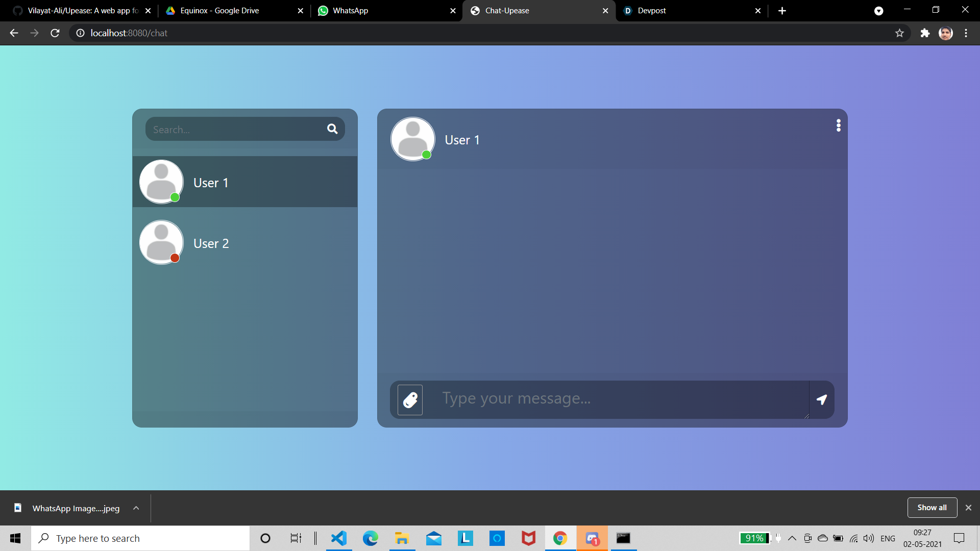Image resolution: width=980 pixels, height=551 pixels.
Task: Bookmark page with the star icon
Action: tap(899, 33)
